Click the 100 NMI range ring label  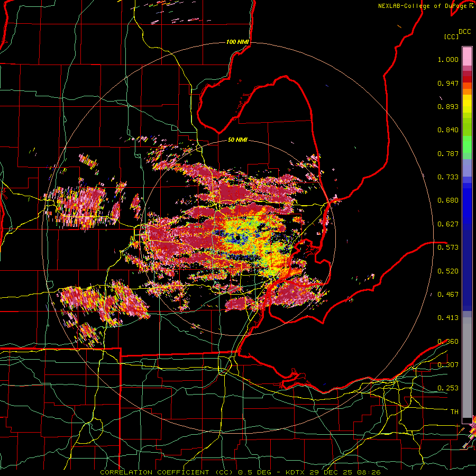[237, 42]
